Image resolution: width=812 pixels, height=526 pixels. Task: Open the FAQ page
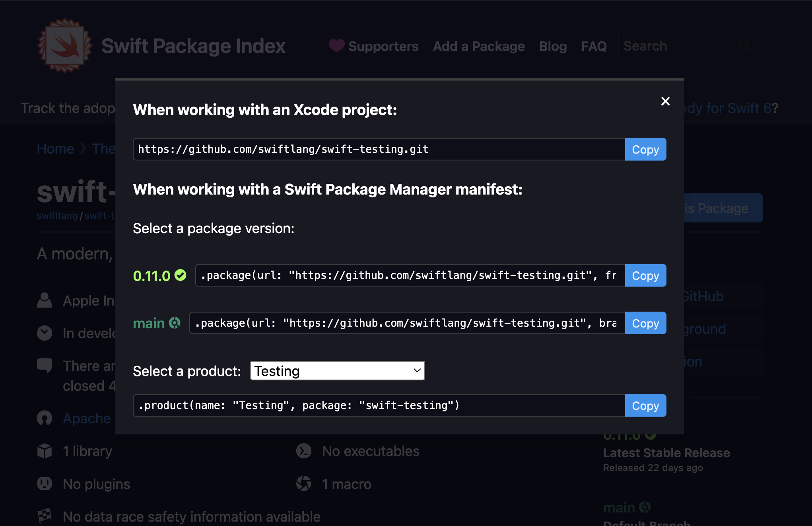[x=594, y=46]
